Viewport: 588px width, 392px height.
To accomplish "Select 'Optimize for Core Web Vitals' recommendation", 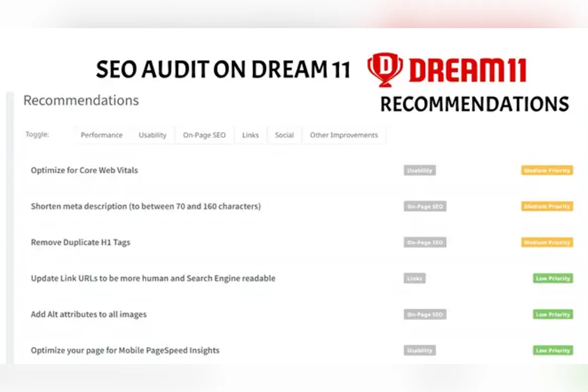I will pos(84,170).
